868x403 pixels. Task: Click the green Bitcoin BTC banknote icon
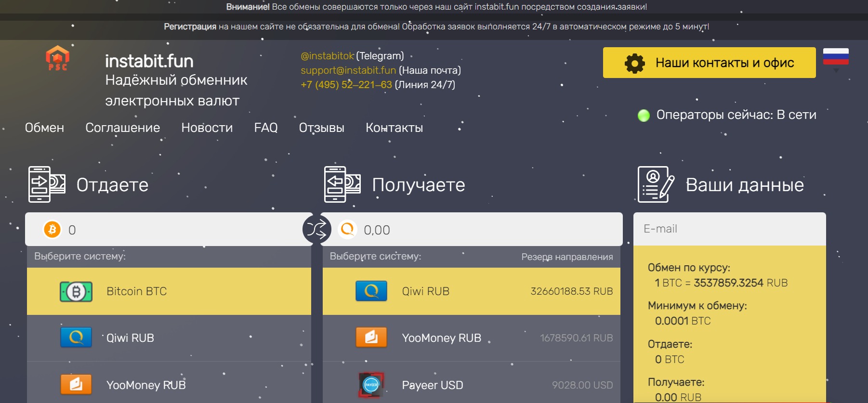(x=76, y=291)
